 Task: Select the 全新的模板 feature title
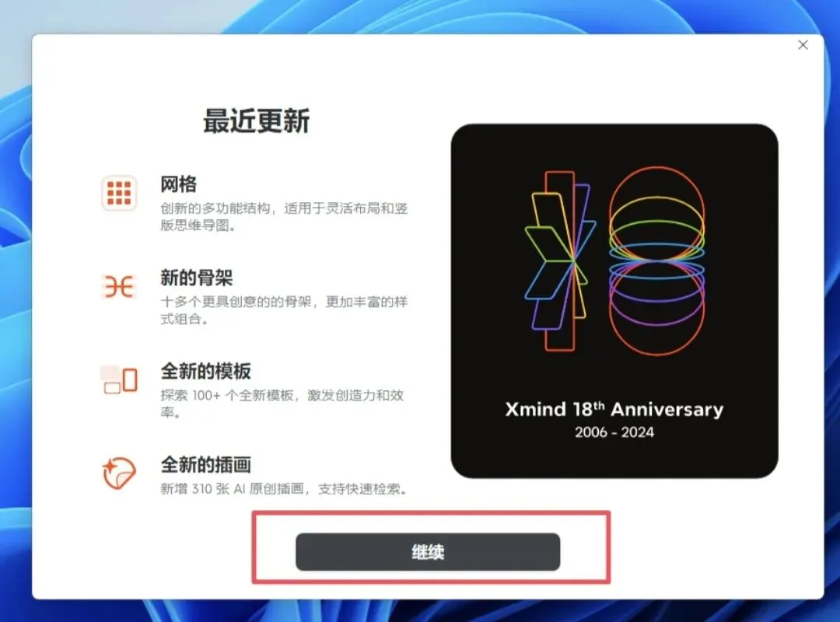coord(205,371)
